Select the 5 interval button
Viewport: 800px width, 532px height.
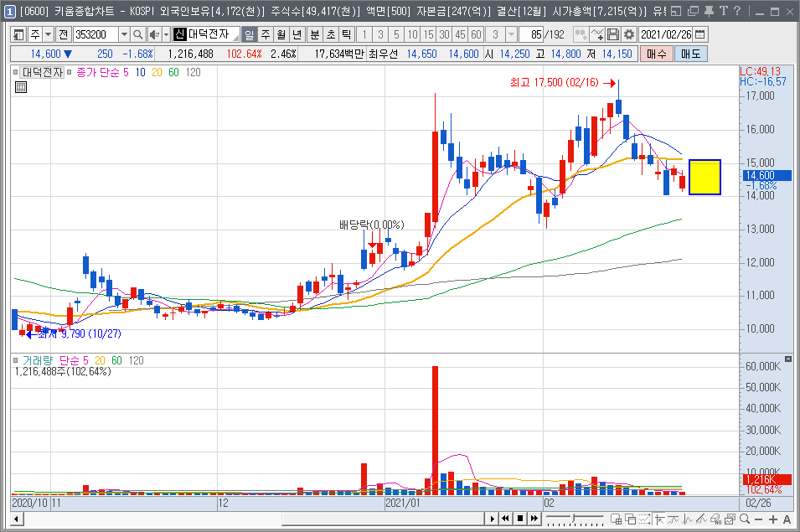(396, 34)
